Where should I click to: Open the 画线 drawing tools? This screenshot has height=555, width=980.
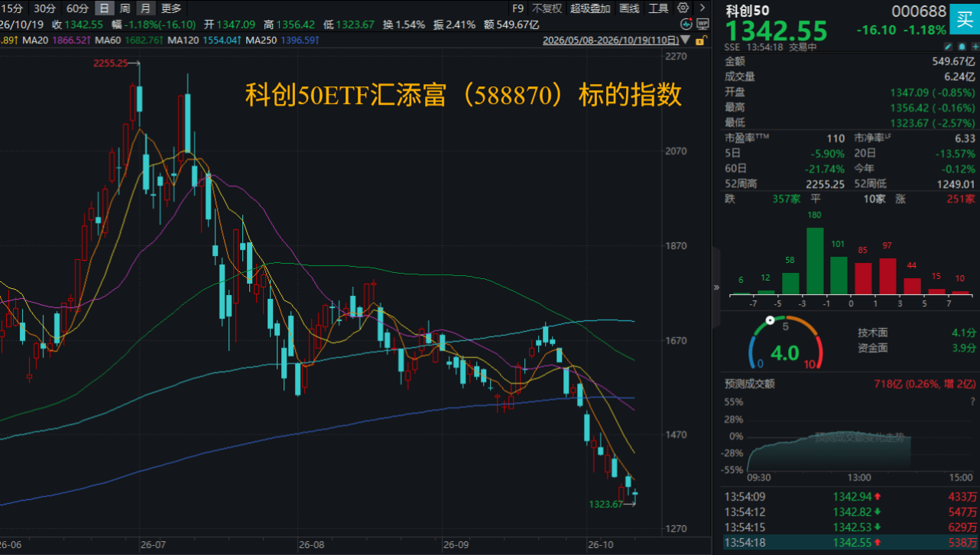click(629, 8)
